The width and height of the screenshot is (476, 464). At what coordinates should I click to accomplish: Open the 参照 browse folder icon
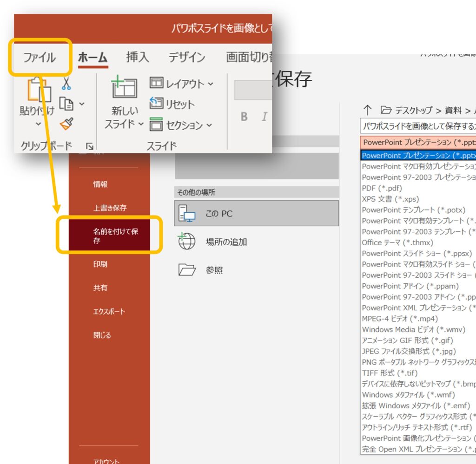[186, 270]
